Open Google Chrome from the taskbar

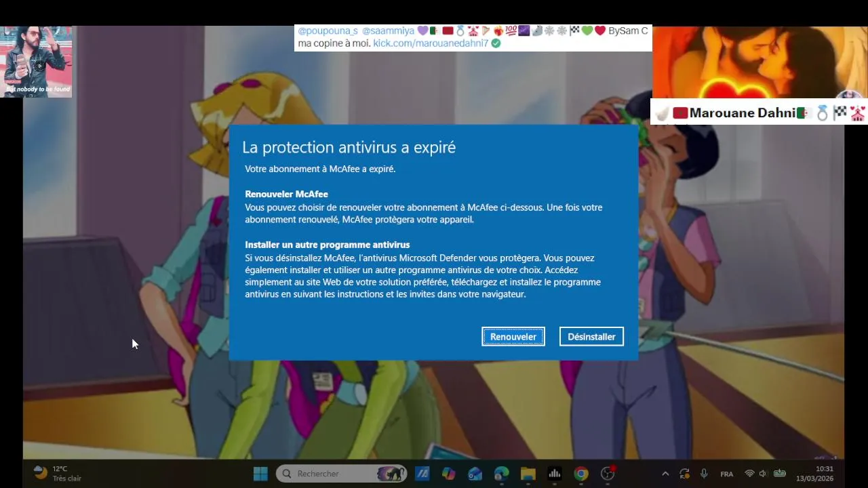coord(581,474)
